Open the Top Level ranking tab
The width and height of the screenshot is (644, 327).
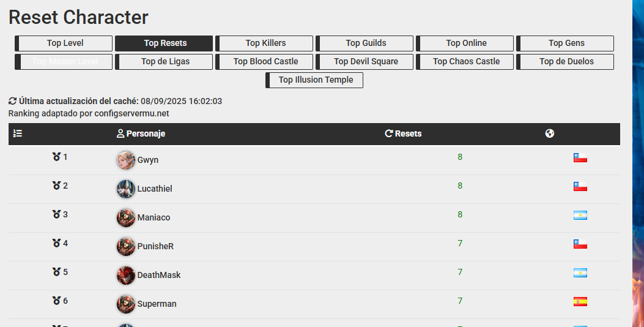tap(65, 43)
